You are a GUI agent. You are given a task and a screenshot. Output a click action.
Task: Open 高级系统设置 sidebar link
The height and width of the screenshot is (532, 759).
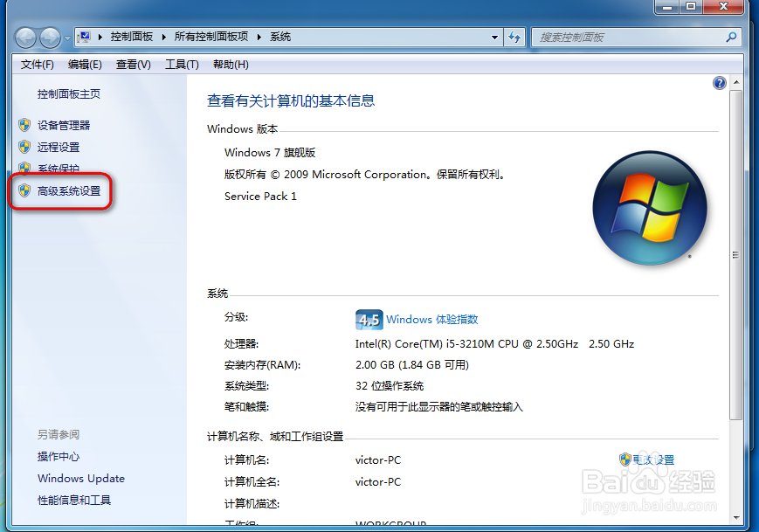(69, 191)
